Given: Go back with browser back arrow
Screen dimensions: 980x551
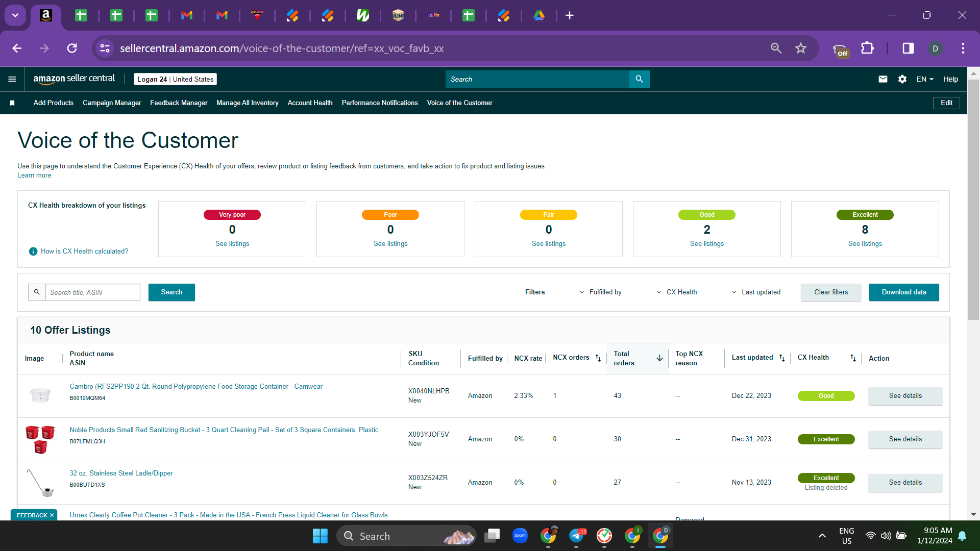Looking at the screenshot, I should (x=17, y=48).
